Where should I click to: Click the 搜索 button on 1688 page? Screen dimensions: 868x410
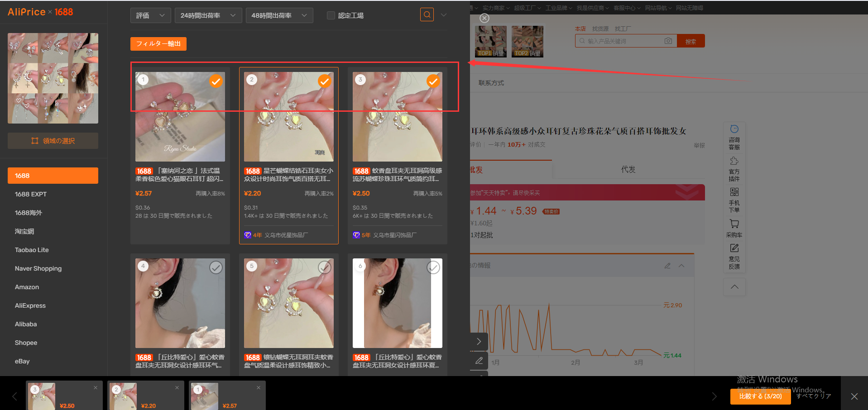[x=691, y=41]
